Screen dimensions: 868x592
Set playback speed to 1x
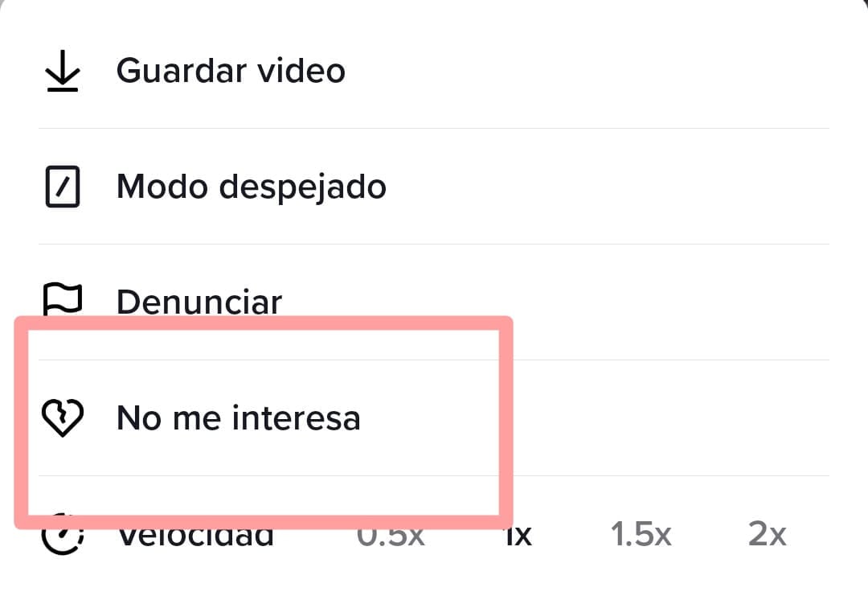pos(519,535)
